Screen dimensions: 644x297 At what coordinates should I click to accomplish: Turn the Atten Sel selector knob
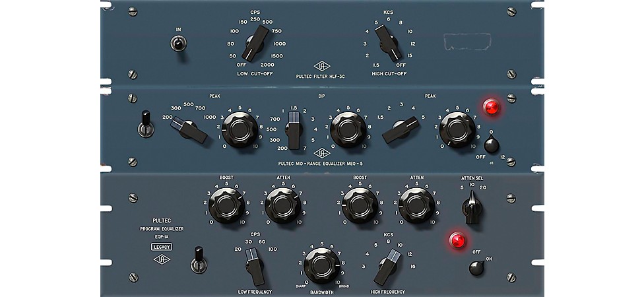coord(472,207)
